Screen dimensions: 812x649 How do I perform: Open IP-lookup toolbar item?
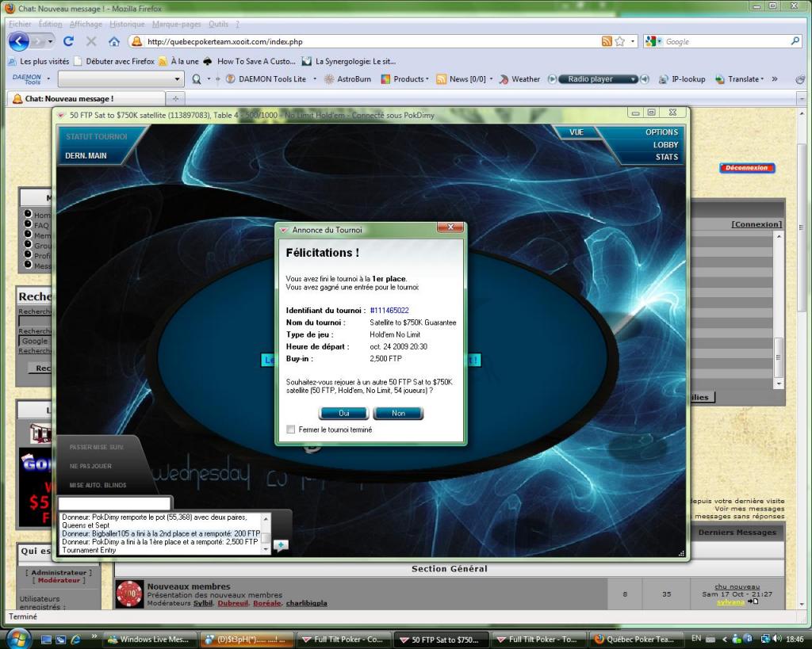pos(682,79)
